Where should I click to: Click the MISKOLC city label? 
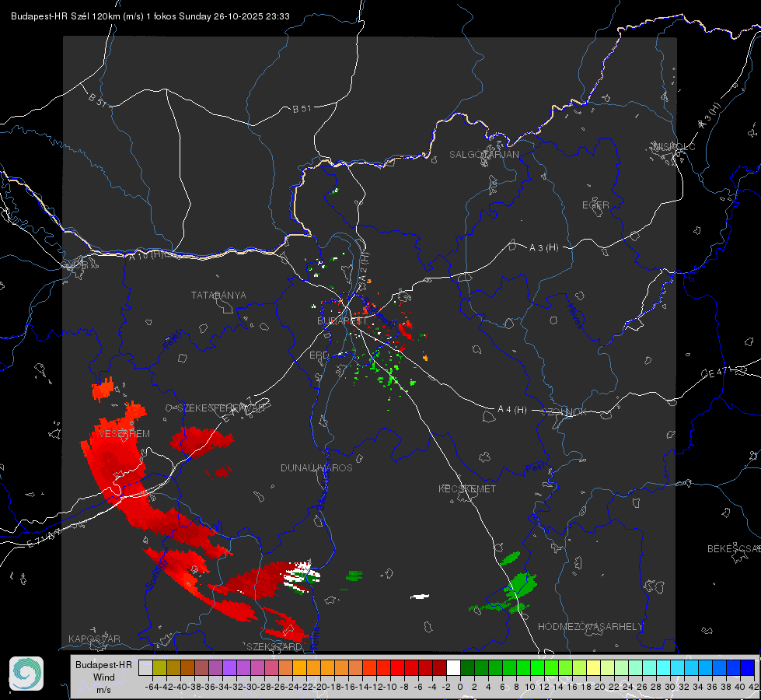(x=674, y=146)
